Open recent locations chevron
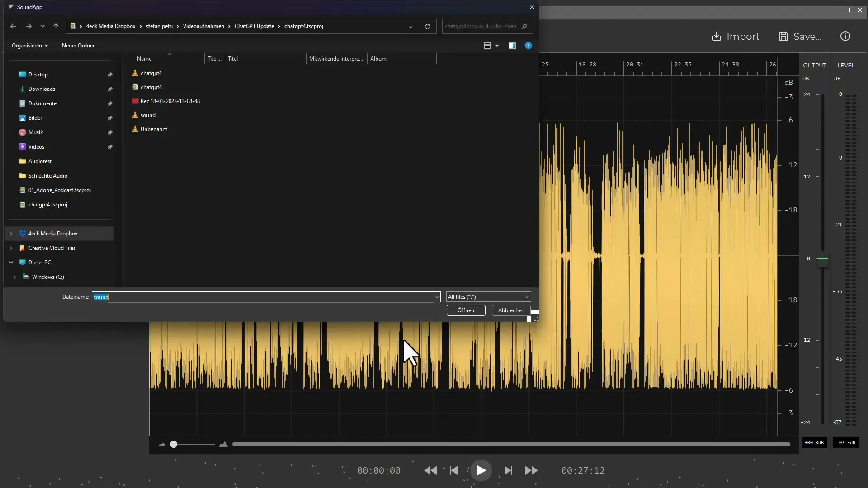This screenshot has width=868, height=488. click(42, 26)
